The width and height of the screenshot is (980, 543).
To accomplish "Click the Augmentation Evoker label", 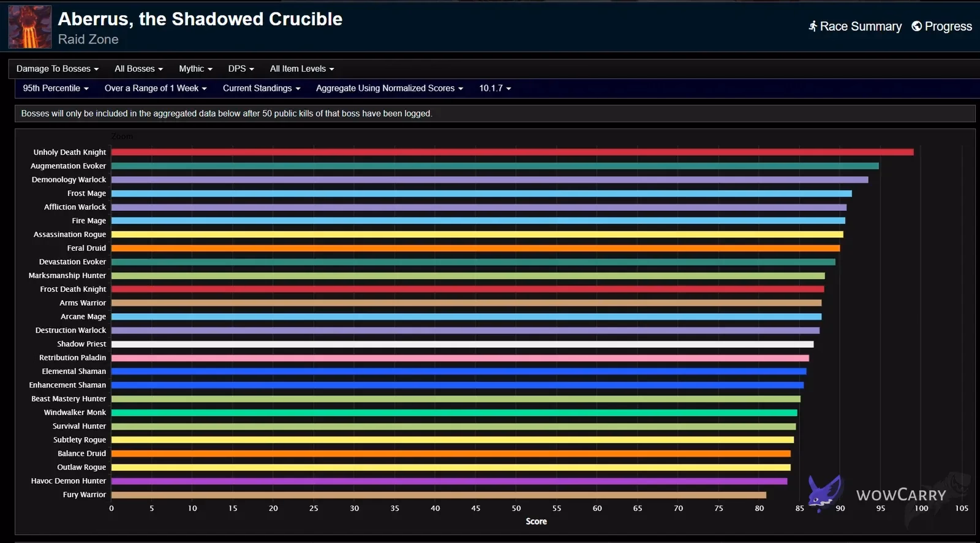I will coord(68,166).
